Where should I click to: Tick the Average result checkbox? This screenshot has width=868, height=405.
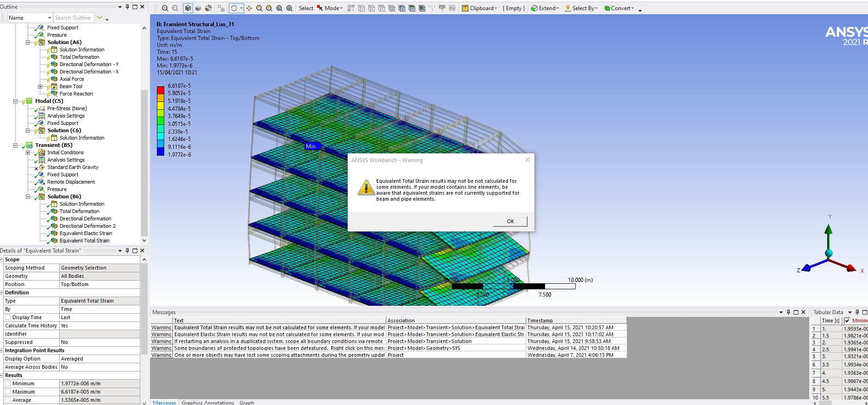(8, 400)
